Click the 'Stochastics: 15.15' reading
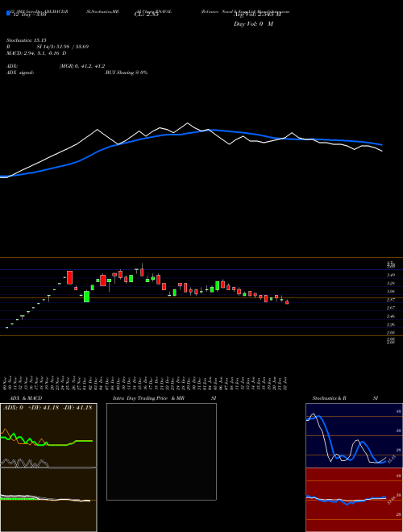 click(x=26, y=40)
